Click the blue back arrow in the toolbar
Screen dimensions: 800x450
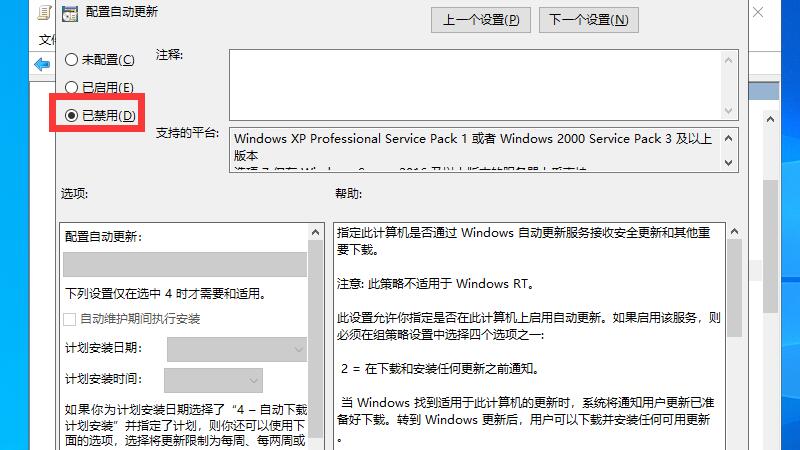(x=42, y=64)
